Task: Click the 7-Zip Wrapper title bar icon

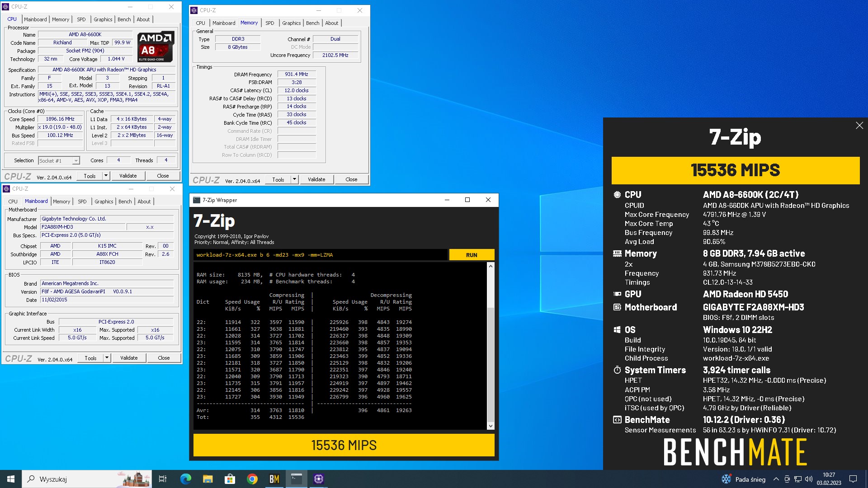Action: (x=197, y=200)
